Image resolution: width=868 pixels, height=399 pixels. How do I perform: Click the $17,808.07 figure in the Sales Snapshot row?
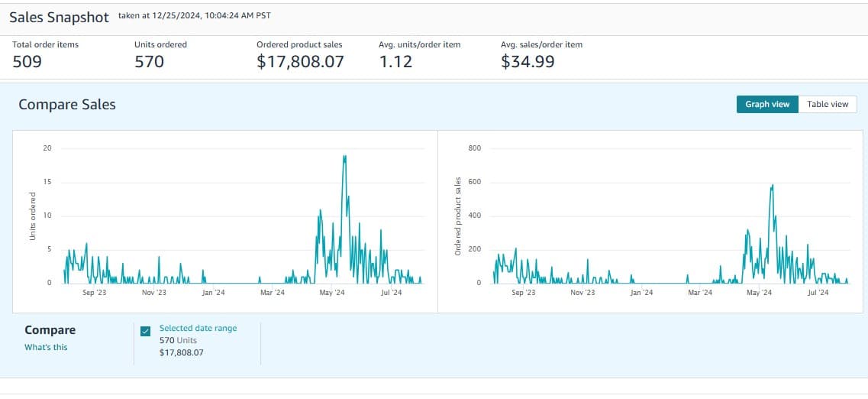click(300, 62)
